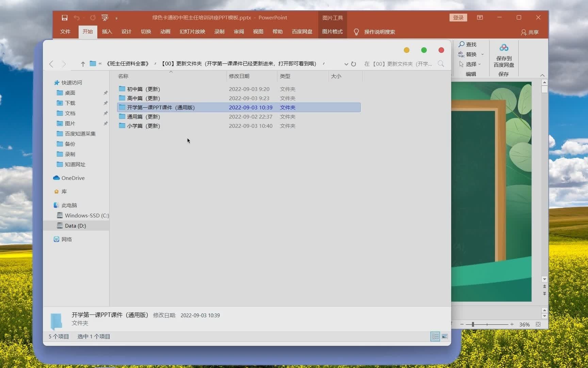588x368 pixels.
Task: Collapse the PowerPoint ribbon
Action: tap(542, 75)
